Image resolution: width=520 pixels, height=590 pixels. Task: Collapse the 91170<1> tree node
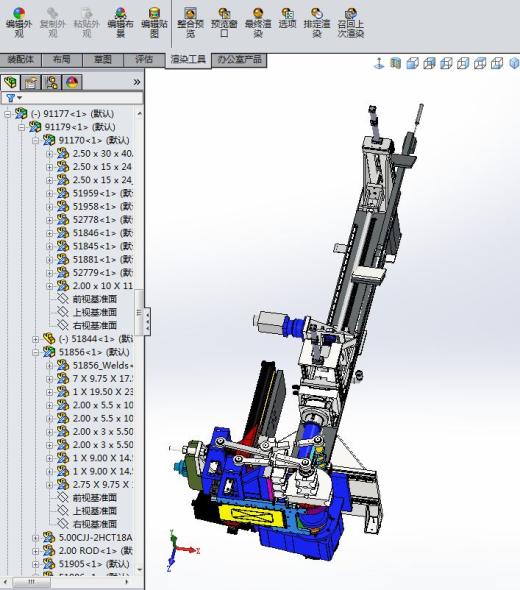pos(36,140)
